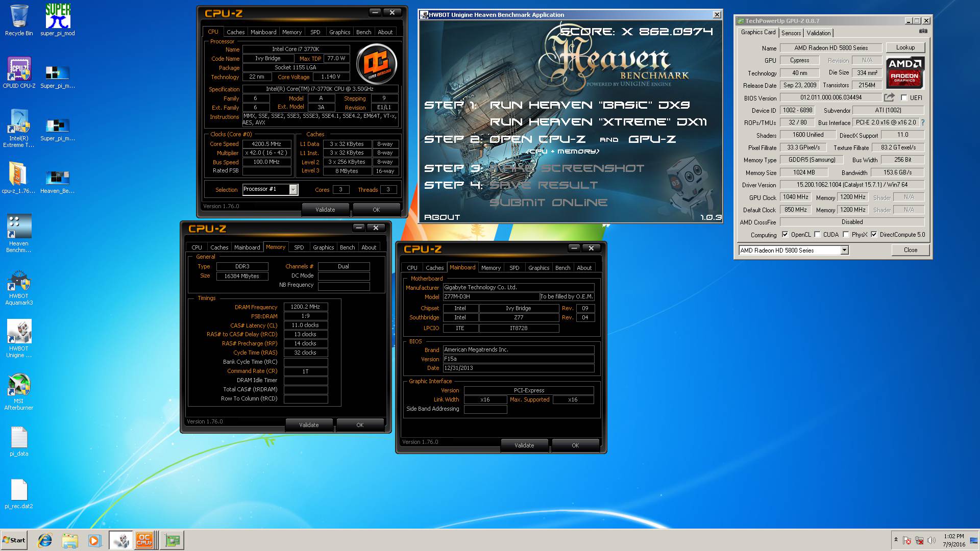Open Internet Explorer from the taskbar
This screenshot has width=980, height=551.
click(x=45, y=540)
